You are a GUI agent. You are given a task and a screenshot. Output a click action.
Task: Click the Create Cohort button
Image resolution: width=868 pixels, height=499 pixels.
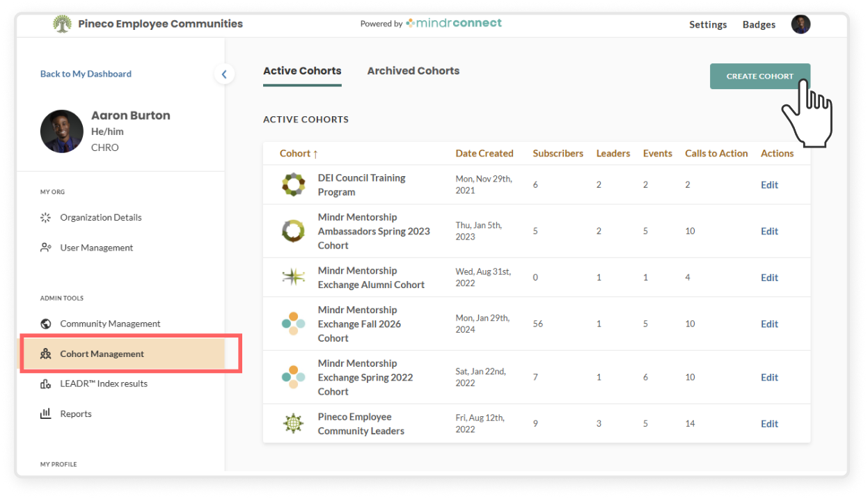pos(760,77)
